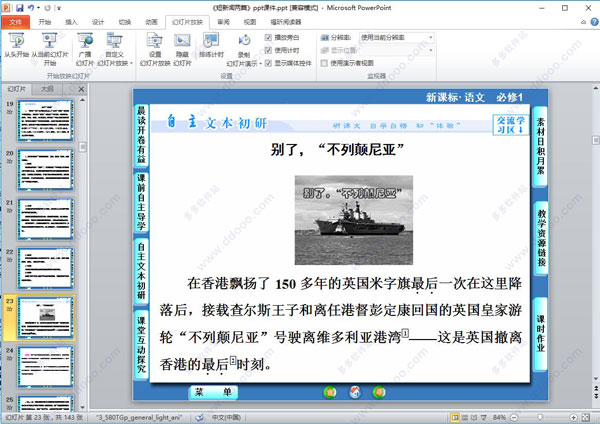600x424 pixels.
Task: Switch to the Home (开始) ribbon tab
Action: click(x=45, y=22)
